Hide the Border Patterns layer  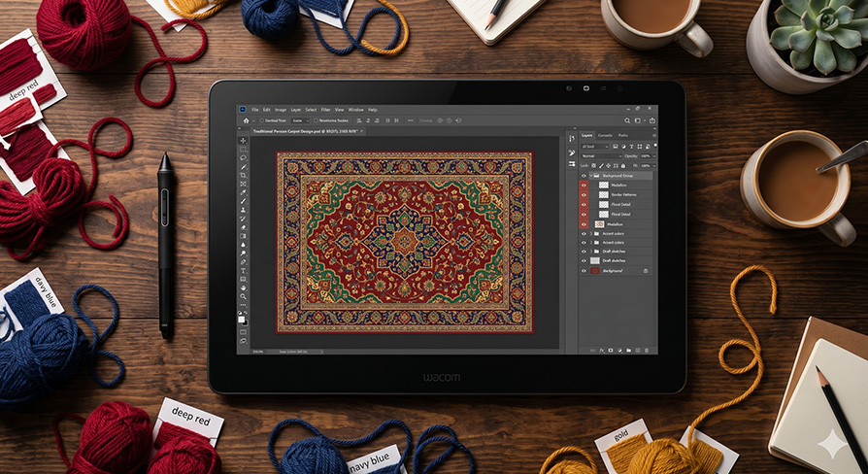(584, 195)
